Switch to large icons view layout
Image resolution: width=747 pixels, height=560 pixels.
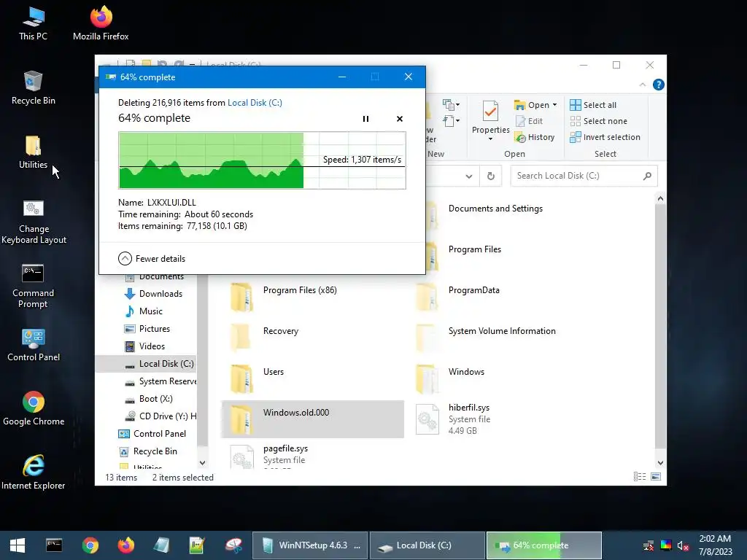click(656, 477)
